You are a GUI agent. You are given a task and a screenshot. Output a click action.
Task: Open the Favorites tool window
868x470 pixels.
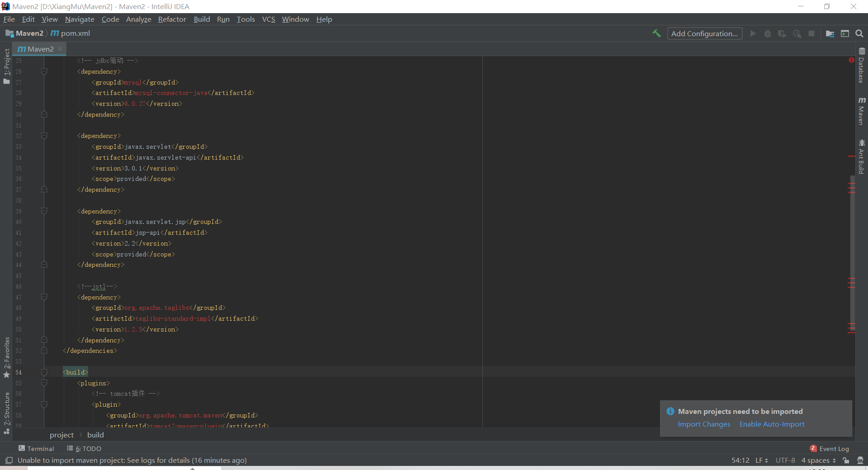point(6,357)
